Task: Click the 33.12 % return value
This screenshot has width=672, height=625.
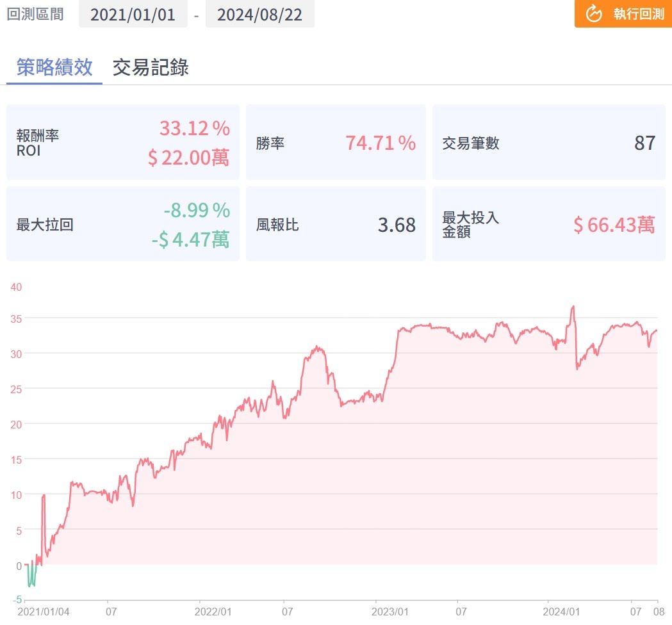Action: click(x=194, y=128)
